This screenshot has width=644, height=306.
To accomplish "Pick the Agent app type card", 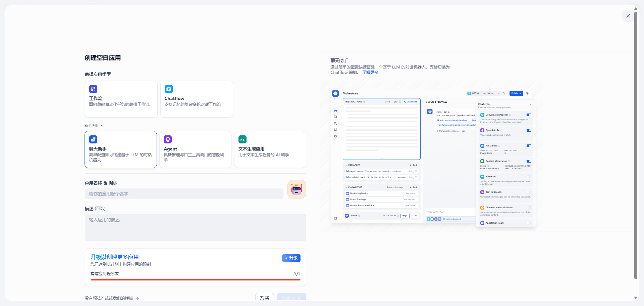I will click(x=195, y=149).
